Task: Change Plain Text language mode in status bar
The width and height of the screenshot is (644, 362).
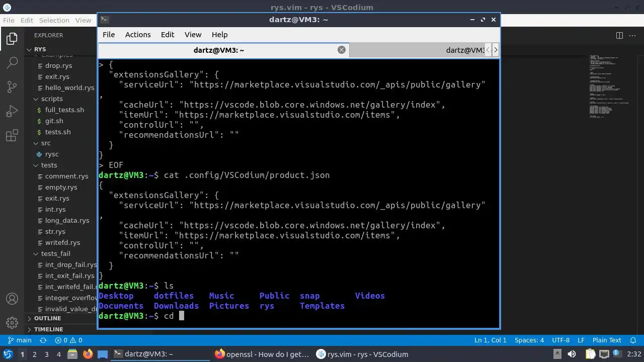Action: 607,340
